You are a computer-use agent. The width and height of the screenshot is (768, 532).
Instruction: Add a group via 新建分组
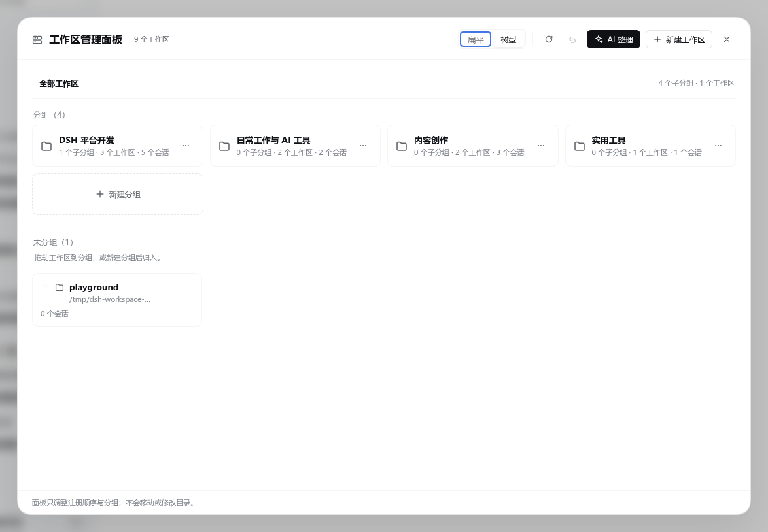coord(118,194)
